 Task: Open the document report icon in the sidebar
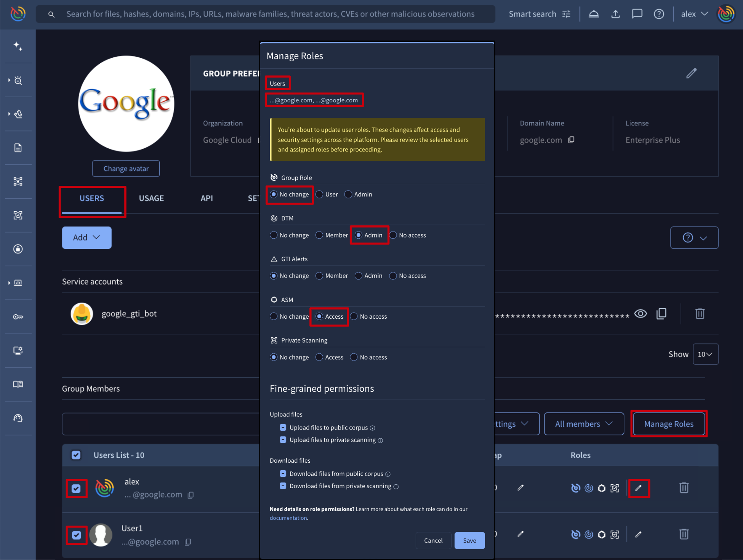tap(18, 148)
